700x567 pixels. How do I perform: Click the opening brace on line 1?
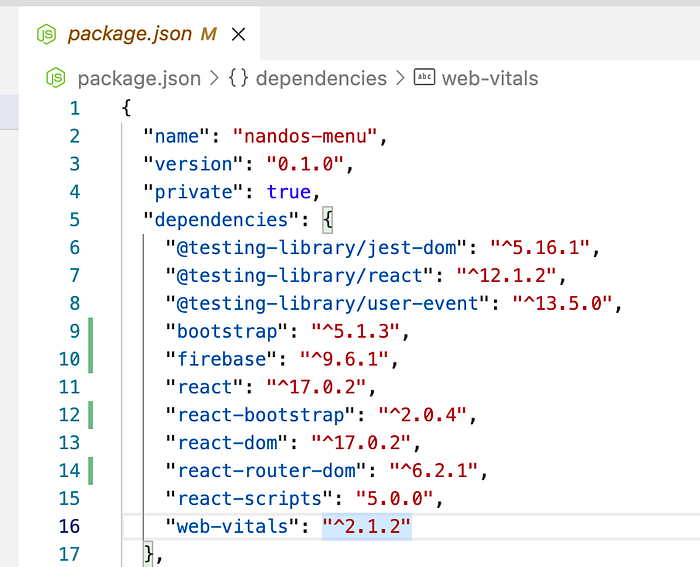tap(126, 108)
